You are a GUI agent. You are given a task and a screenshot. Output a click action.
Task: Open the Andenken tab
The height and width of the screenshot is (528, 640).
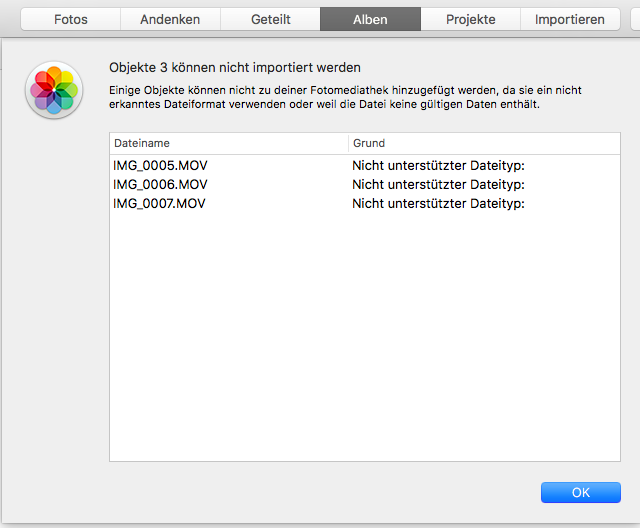tap(169, 19)
